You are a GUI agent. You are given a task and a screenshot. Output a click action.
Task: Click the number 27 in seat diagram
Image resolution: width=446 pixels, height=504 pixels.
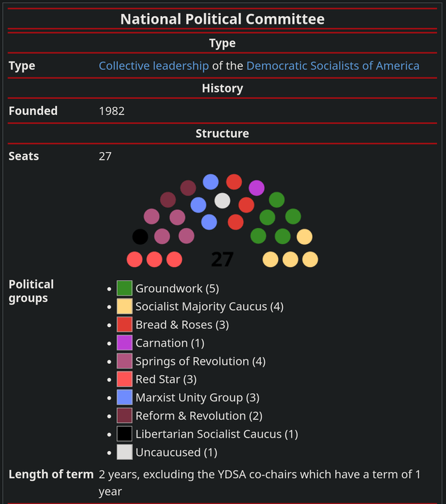pyautogui.click(x=222, y=259)
